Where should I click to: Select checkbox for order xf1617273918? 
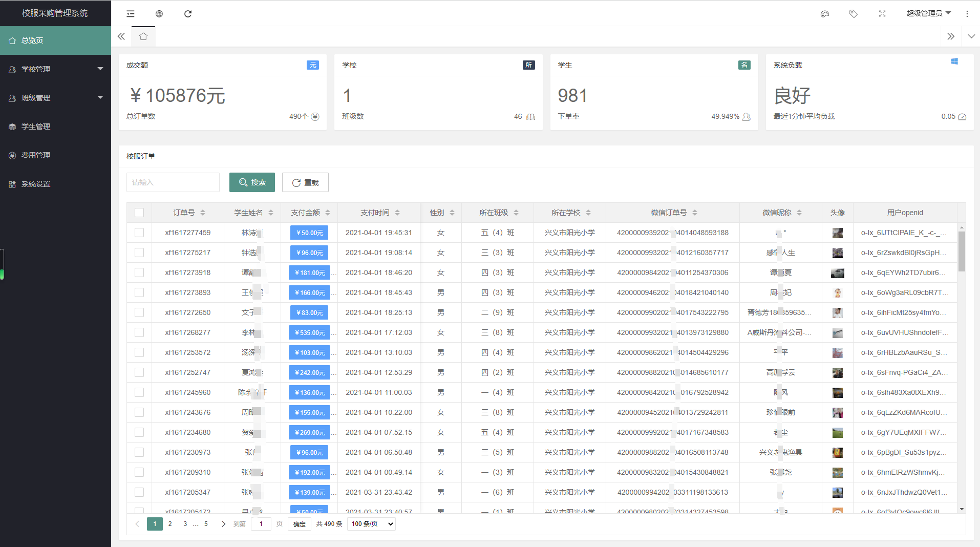click(139, 272)
